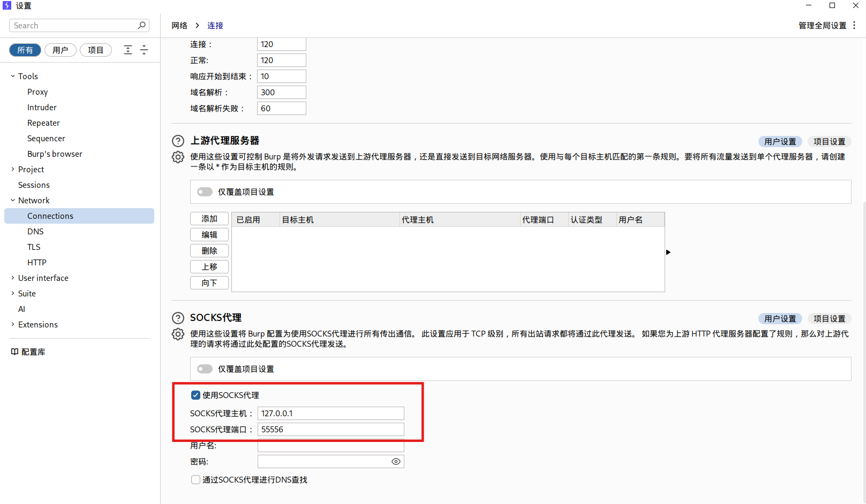Select Connections in the tree
This screenshot has height=504, width=866.
(79, 216)
